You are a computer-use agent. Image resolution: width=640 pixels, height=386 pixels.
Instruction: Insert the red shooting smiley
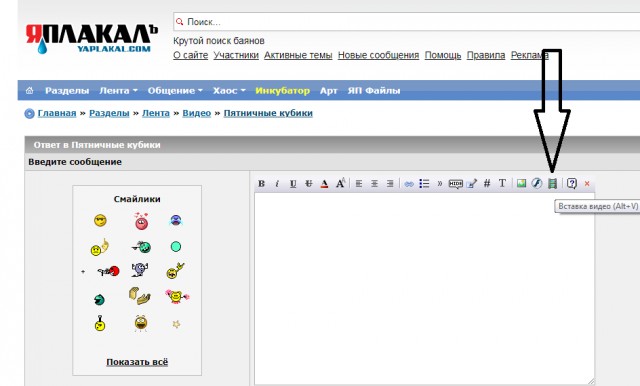pyautogui.click(x=109, y=271)
